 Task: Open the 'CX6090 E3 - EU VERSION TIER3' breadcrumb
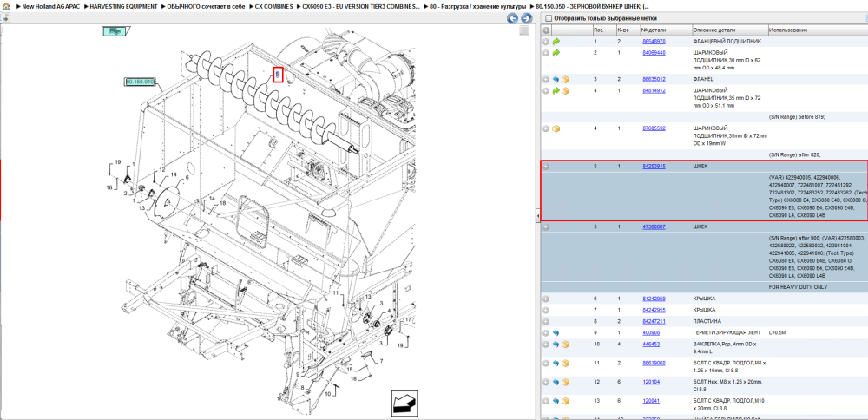(x=361, y=6)
